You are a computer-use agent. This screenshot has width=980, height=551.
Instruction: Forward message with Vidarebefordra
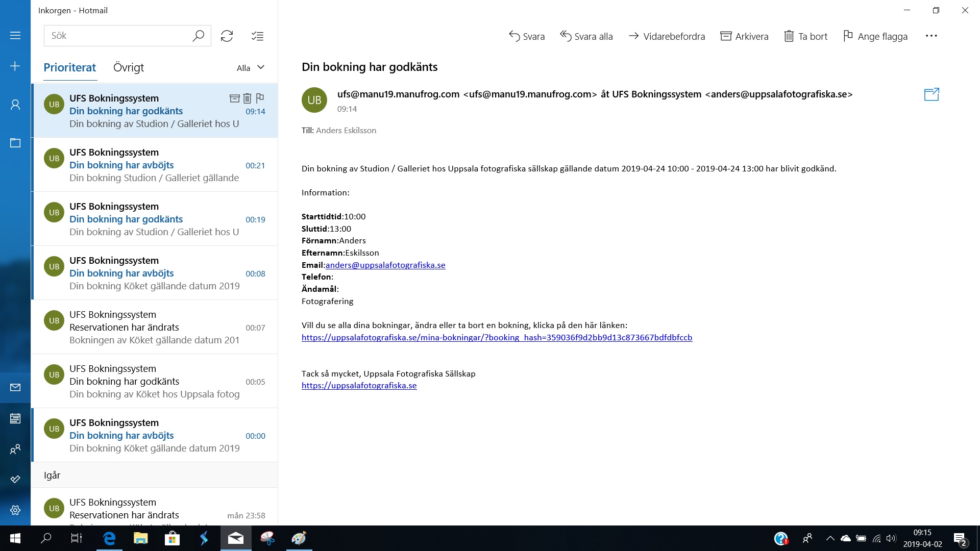[667, 36]
